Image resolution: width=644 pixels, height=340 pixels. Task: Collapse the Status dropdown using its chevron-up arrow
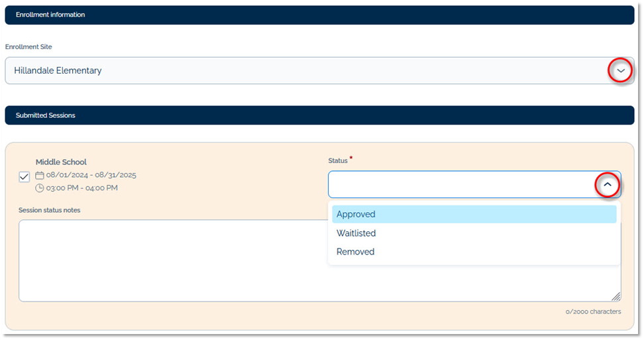point(607,185)
